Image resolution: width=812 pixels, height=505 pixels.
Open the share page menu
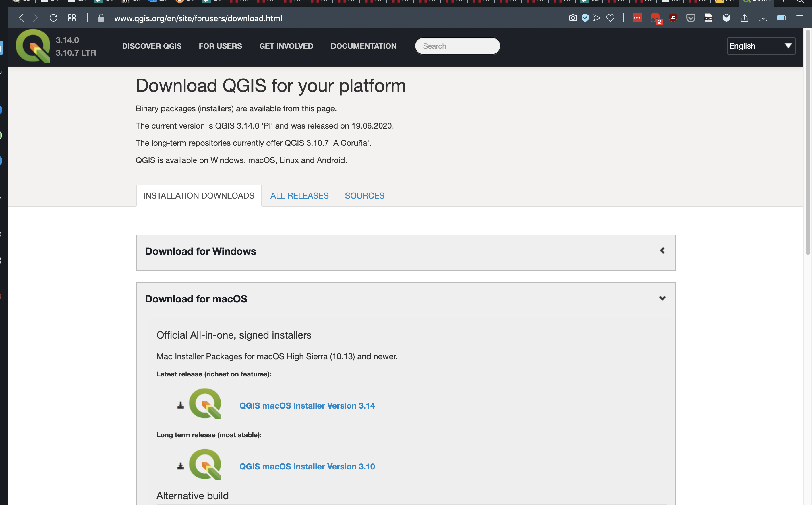[x=745, y=18]
